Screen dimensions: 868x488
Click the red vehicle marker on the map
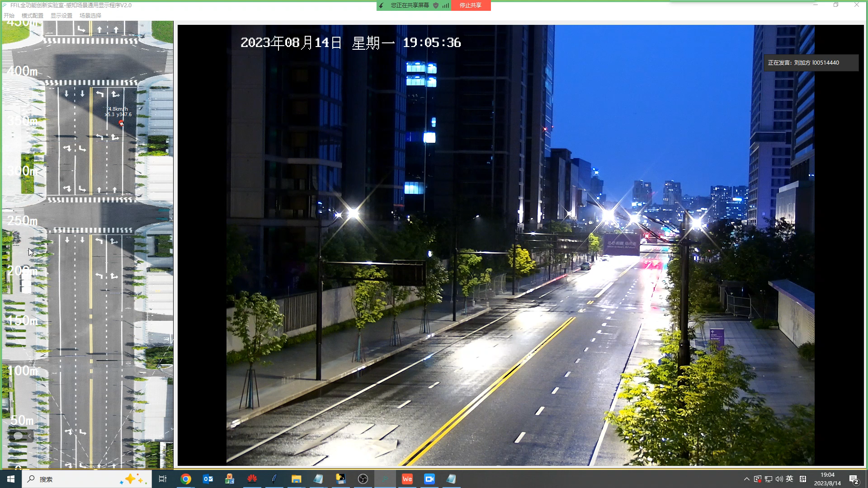(121, 123)
